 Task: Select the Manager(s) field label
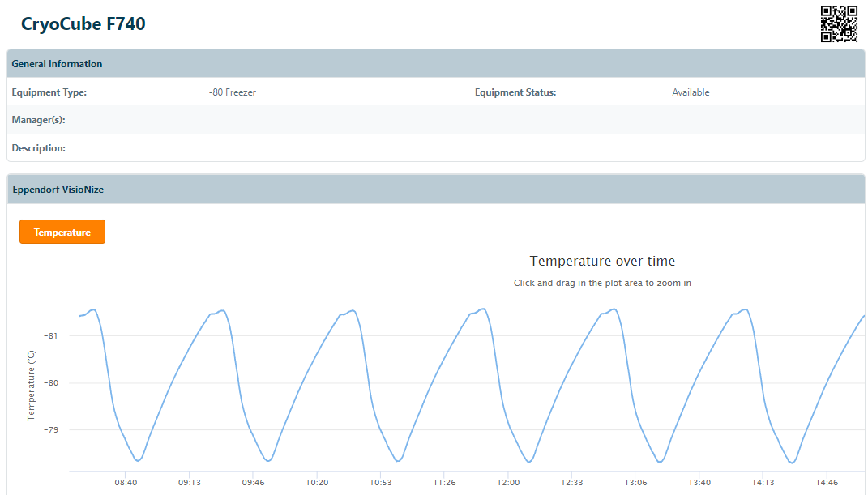pyautogui.click(x=38, y=120)
